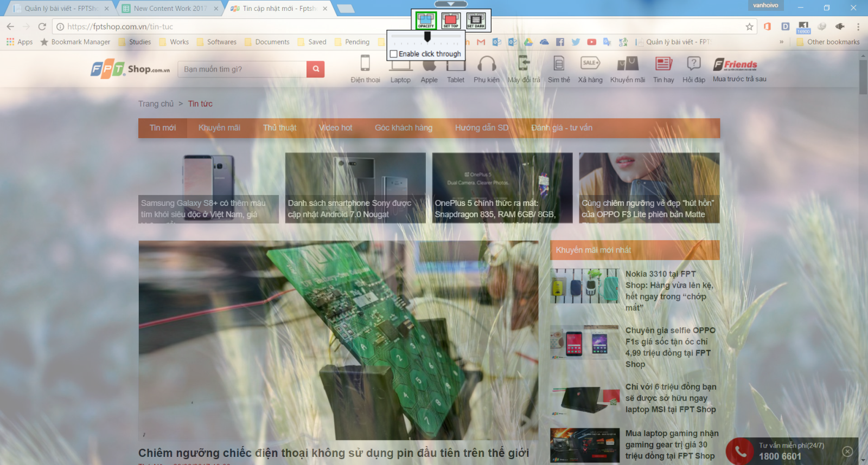Close the 1800 6601 hotline widget

pos(847,451)
